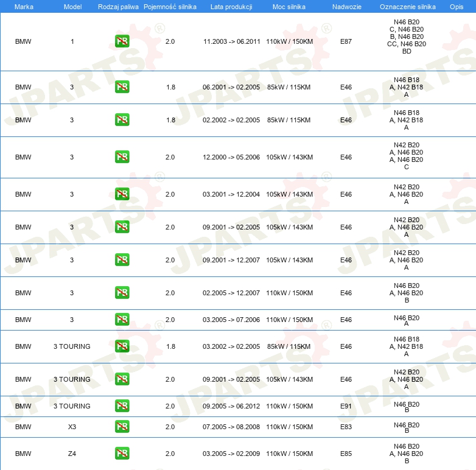Viewport: 476px width, 470px height.
Task: Click the Moc silnika column header
Action: (289, 7)
